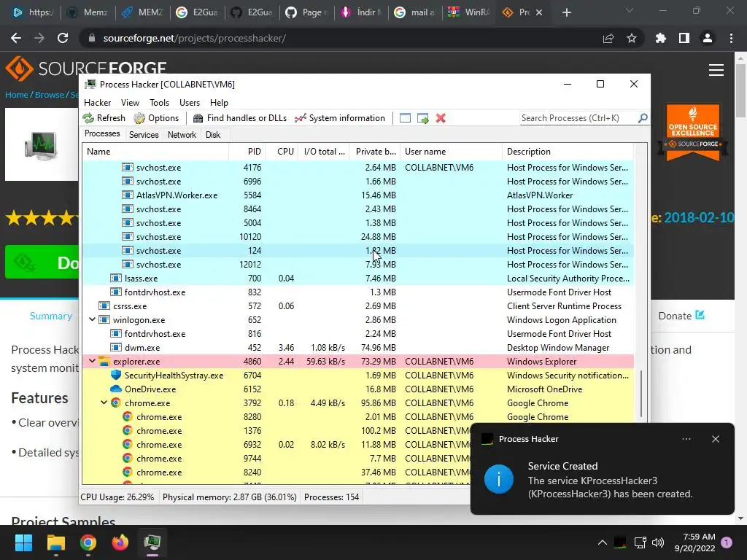Screen dimensions: 747x560
Task: Open the SourceForge hamburger menu
Action: tap(716, 70)
